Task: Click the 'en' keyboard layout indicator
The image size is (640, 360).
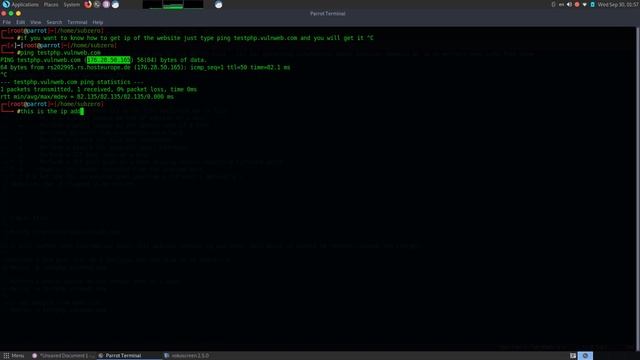Action: [561, 4]
